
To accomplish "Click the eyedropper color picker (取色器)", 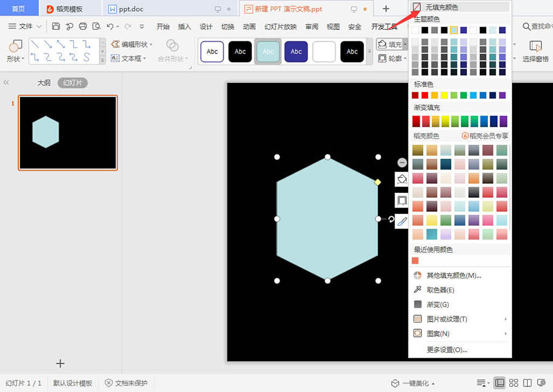I will pyautogui.click(x=440, y=290).
